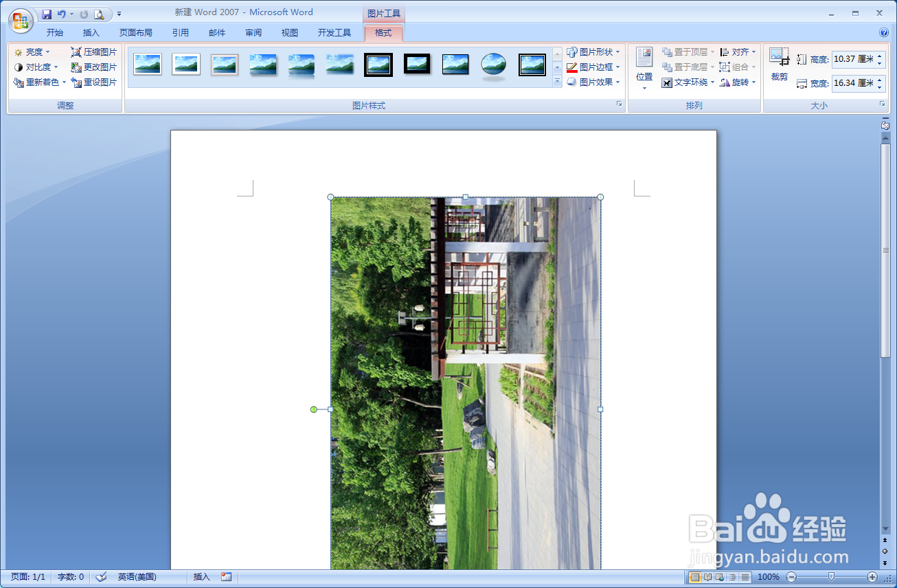The image size is (897, 588).
Task: Click 更改图片 change picture
Action: pos(94,67)
